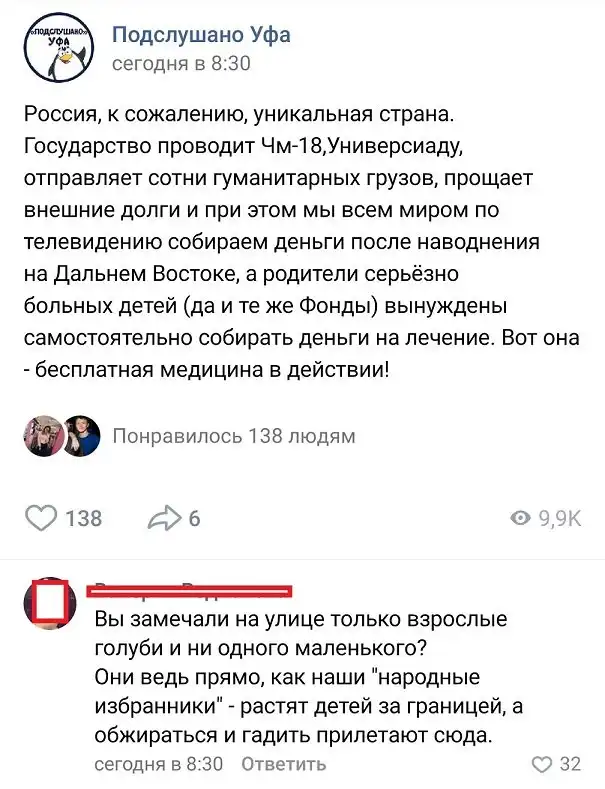Viewport: 605px width, 789px height.
Task: Open the commenter's redacted avatar
Action: click(x=51, y=604)
